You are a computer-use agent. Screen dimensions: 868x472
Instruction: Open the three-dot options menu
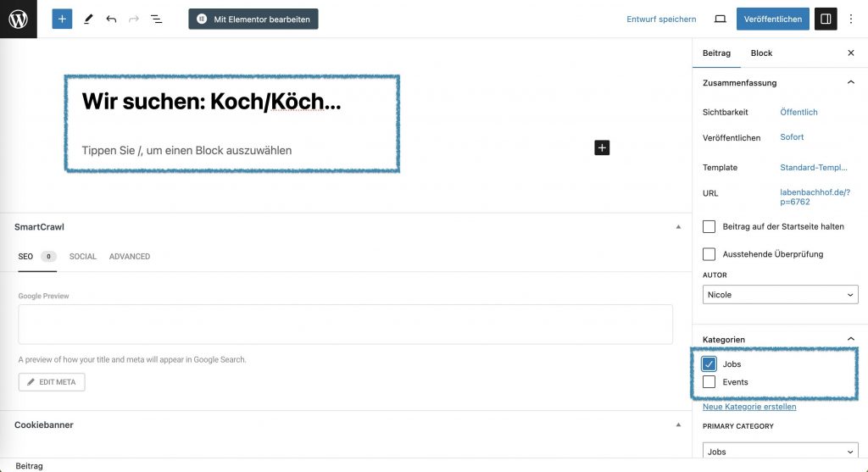[x=851, y=19]
